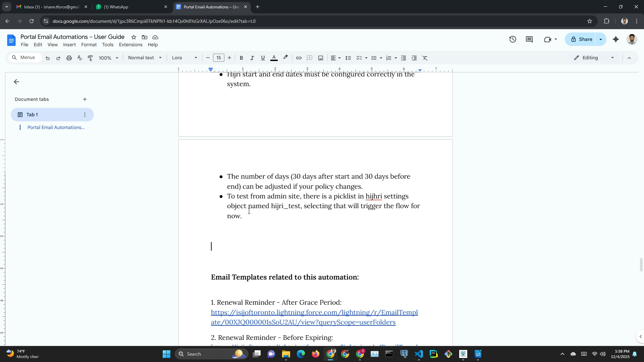This screenshot has width=644, height=362.
Task: Toggle bold formatting
Action: (x=241, y=58)
